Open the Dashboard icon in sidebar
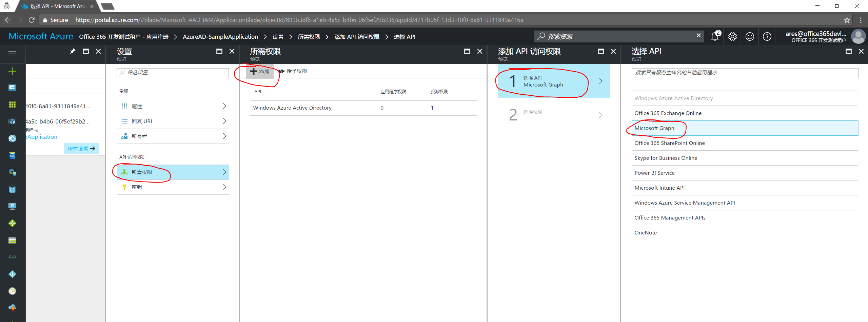This screenshot has height=322, width=868. [x=12, y=88]
